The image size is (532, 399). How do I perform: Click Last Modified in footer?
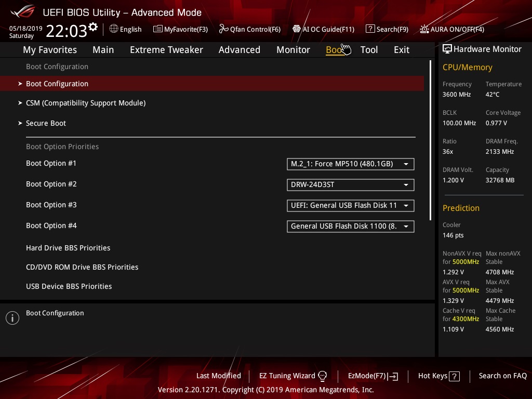click(x=219, y=376)
